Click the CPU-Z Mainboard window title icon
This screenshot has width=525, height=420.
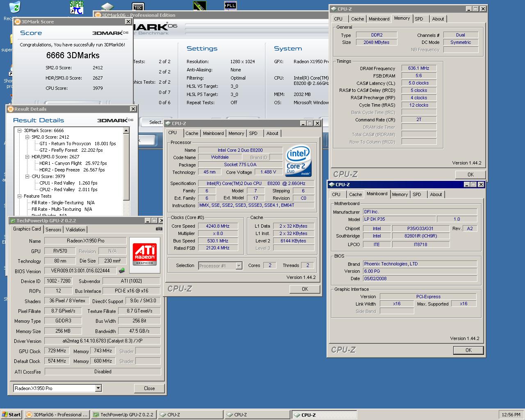[x=332, y=185]
